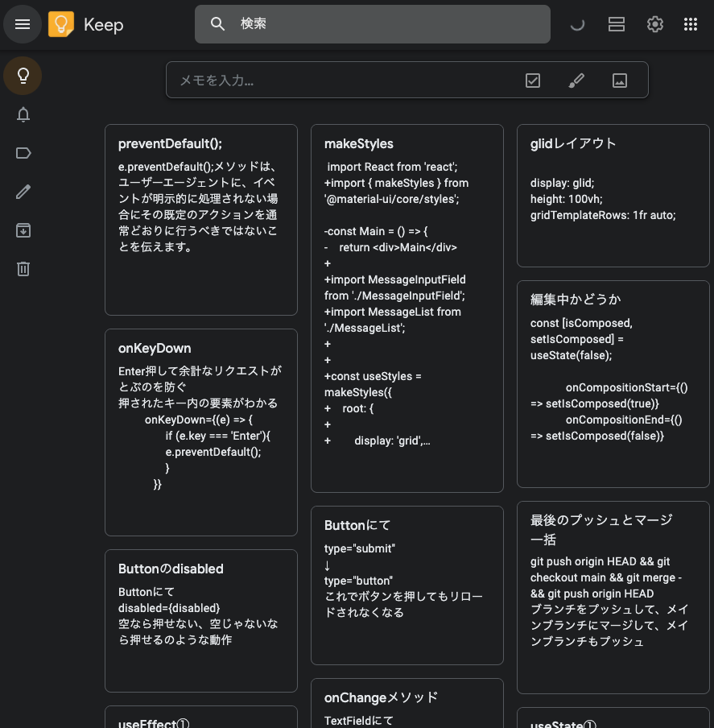This screenshot has width=714, height=728.
Task: Open the 編集中かどうか note card
Action: click(x=613, y=384)
